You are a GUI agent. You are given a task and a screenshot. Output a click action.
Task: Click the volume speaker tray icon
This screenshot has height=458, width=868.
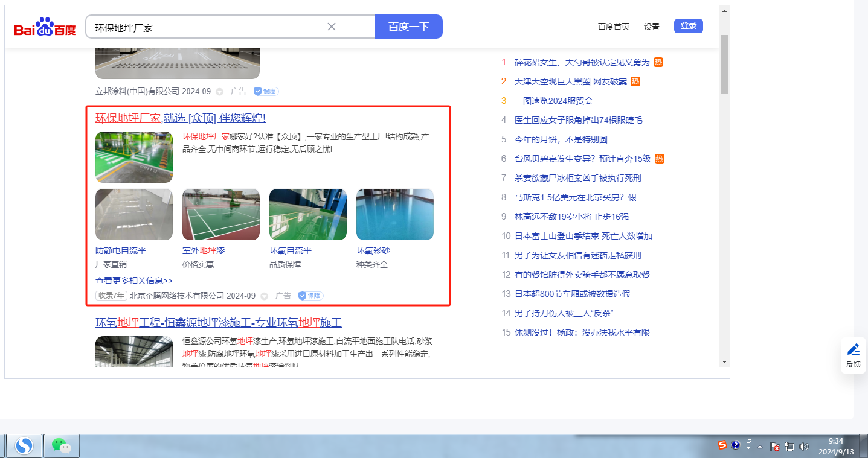coord(803,447)
